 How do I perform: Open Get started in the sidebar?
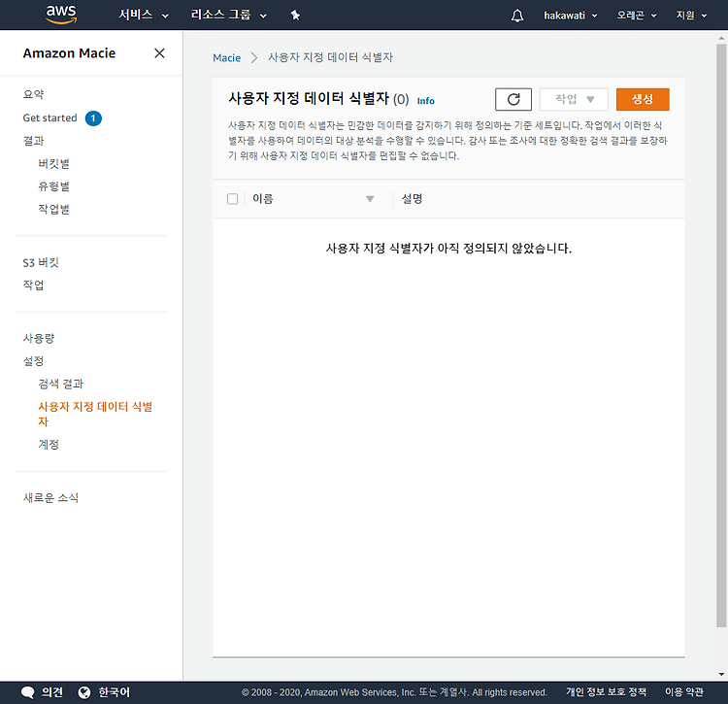(x=50, y=117)
